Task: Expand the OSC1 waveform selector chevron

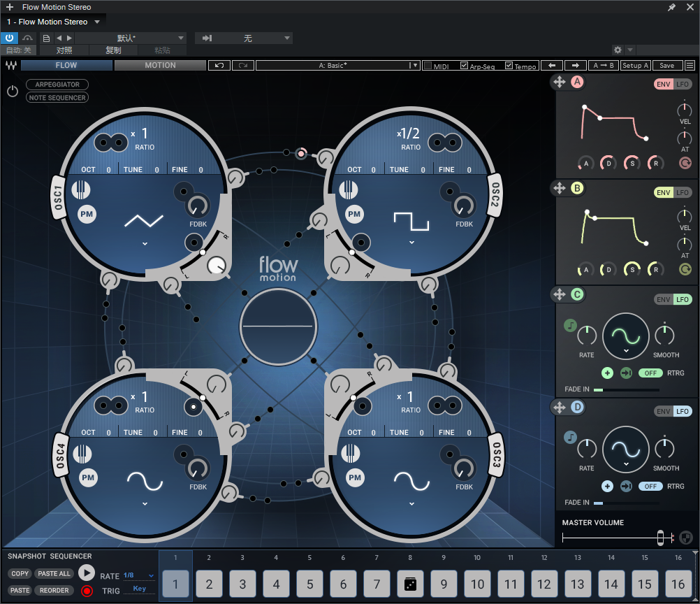Action: click(145, 243)
